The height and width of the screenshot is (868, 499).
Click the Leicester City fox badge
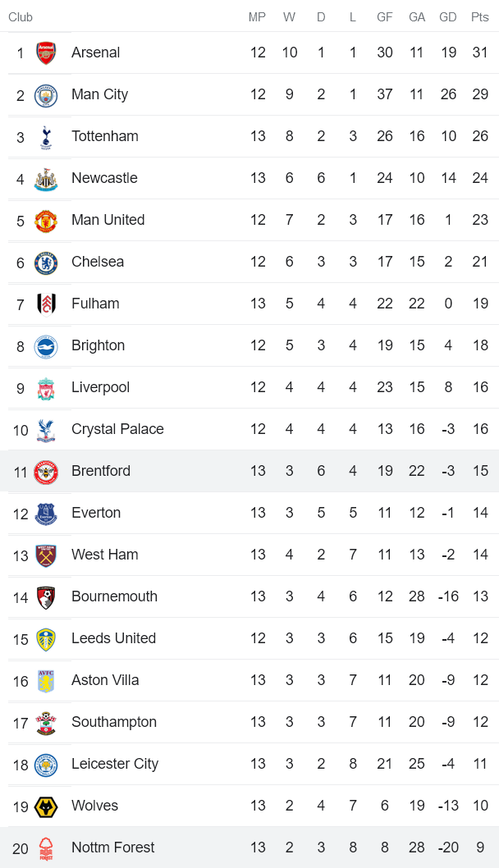(46, 765)
